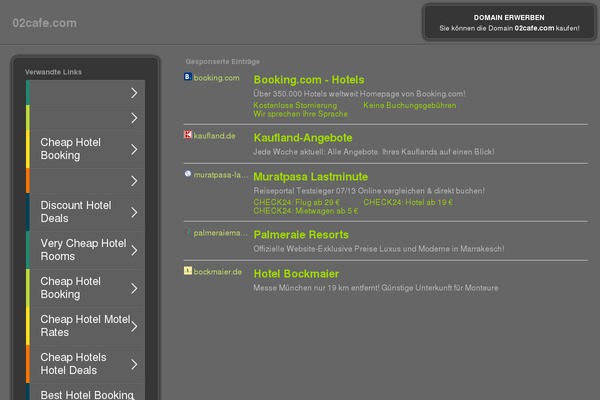Click chevron beside first Cheap Hotel Booking

point(134,149)
